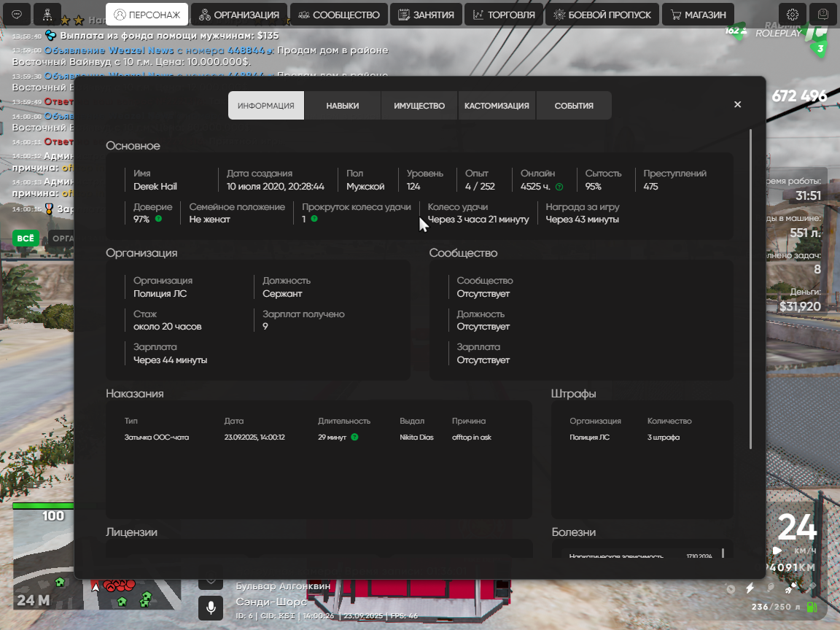Switch to the КАСТОМИЗАЦИЯ tab
This screenshot has width=840, height=630.
point(497,106)
